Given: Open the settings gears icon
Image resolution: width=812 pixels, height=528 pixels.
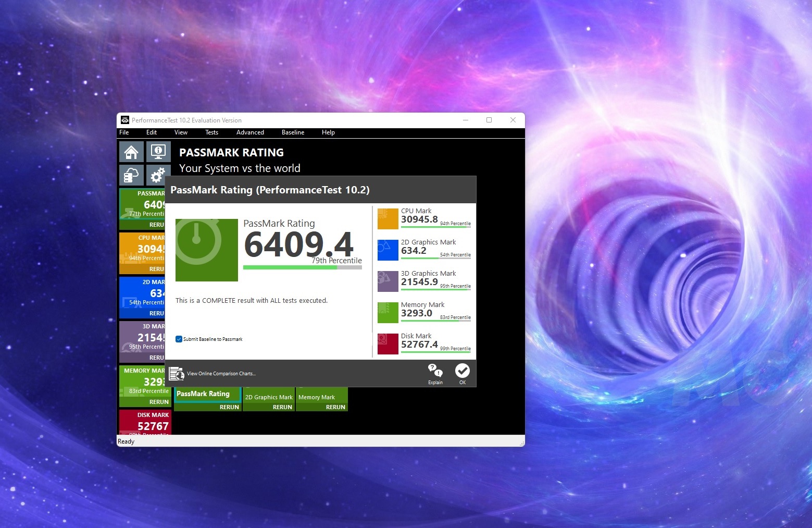Looking at the screenshot, I should [158, 176].
